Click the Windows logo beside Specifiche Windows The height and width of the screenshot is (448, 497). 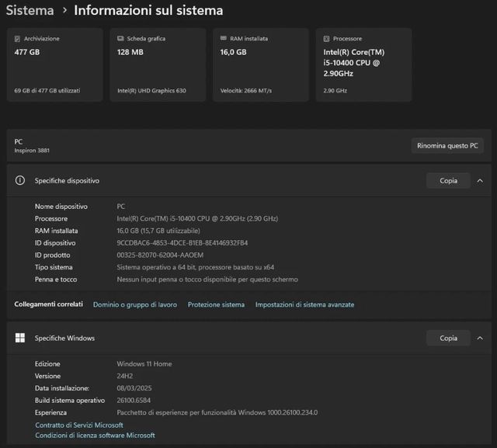pos(20,338)
